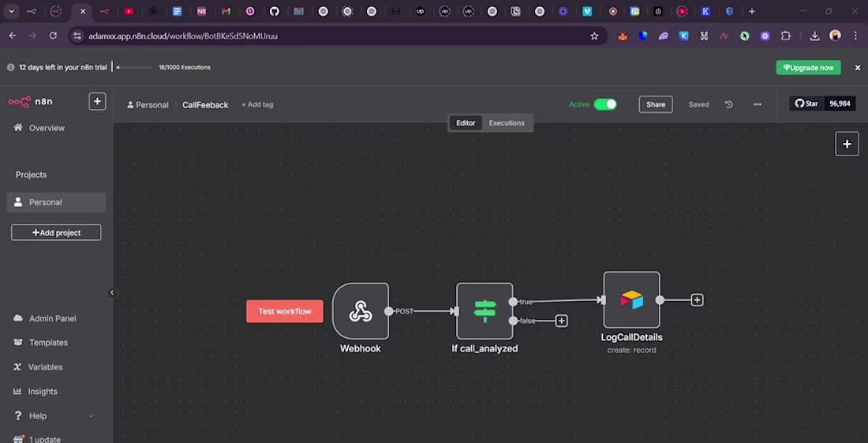This screenshot has width=868, height=443.
Task: Click the CallFeeback workflow name
Action: tap(205, 105)
